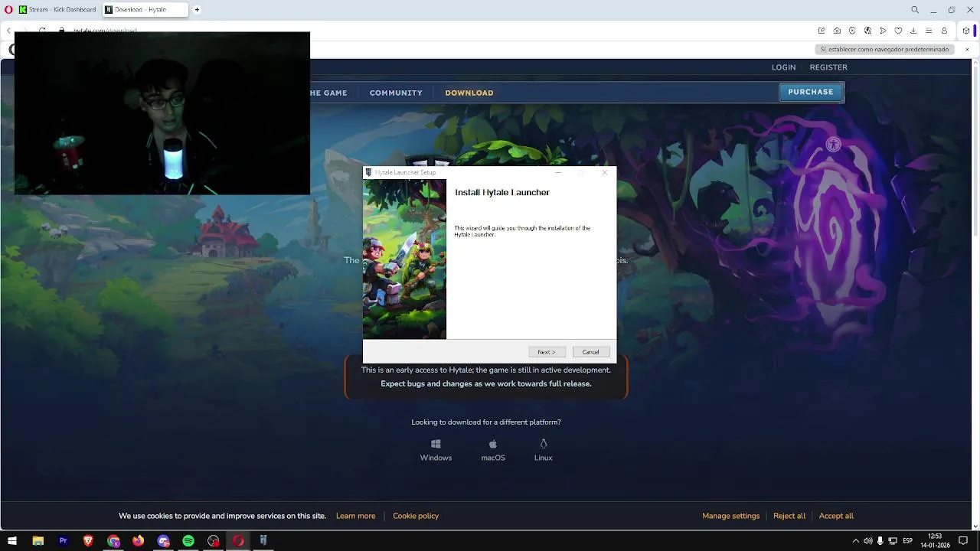The height and width of the screenshot is (551, 980).
Task: Click the microphone tray icon
Action: coord(880,541)
